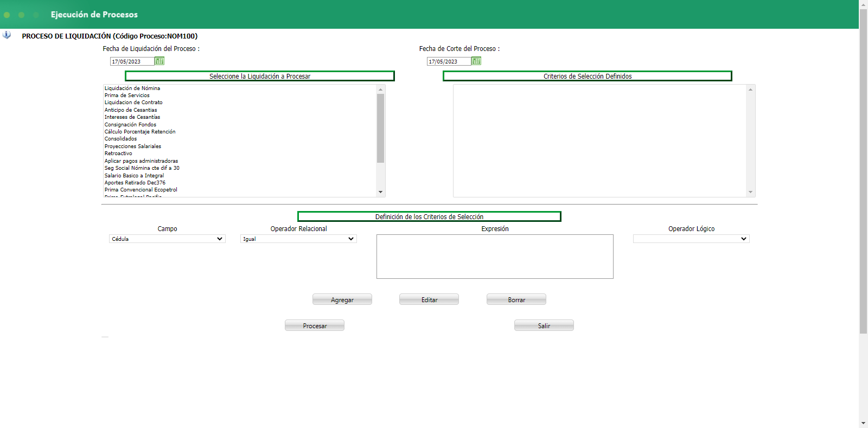Click liquidation list scroll down arrow
Screen dimensions: 868x428
pos(380,192)
